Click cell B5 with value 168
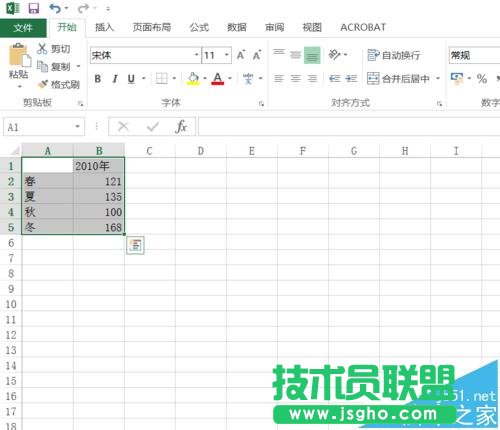Viewport: 500px width, 430px height. point(99,227)
